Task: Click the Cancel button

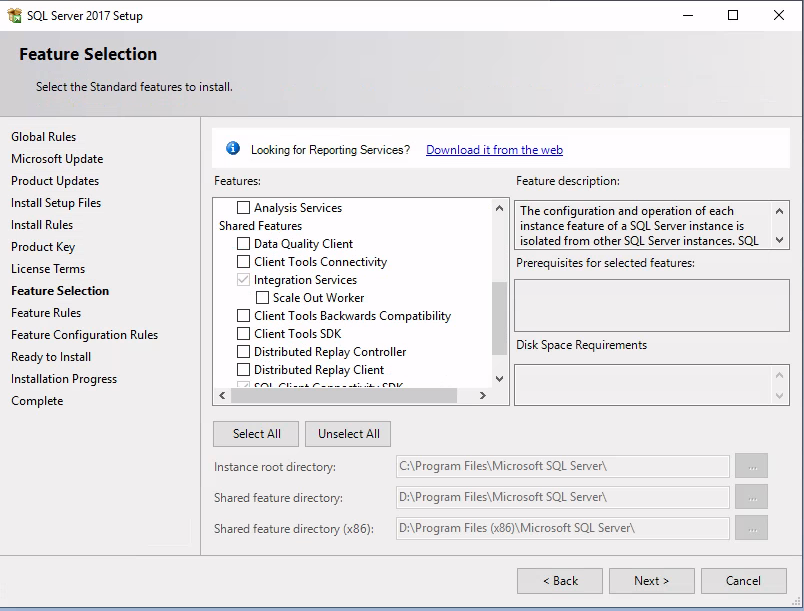Action: [743, 581]
